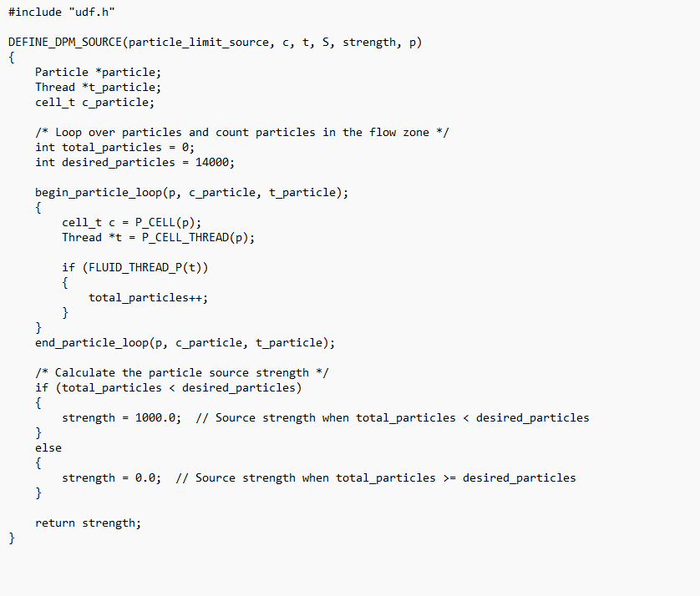Click the "int total_particles = 0;" line

(114, 147)
